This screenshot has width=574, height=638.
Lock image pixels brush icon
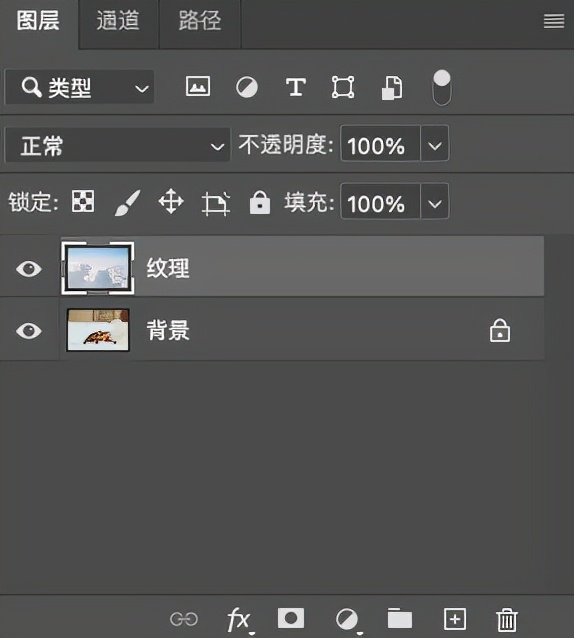[127, 202]
